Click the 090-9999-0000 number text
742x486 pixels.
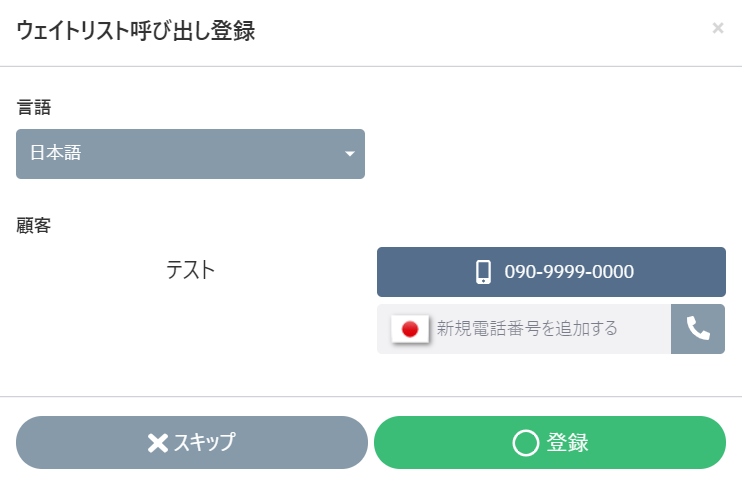click(x=569, y=272)
